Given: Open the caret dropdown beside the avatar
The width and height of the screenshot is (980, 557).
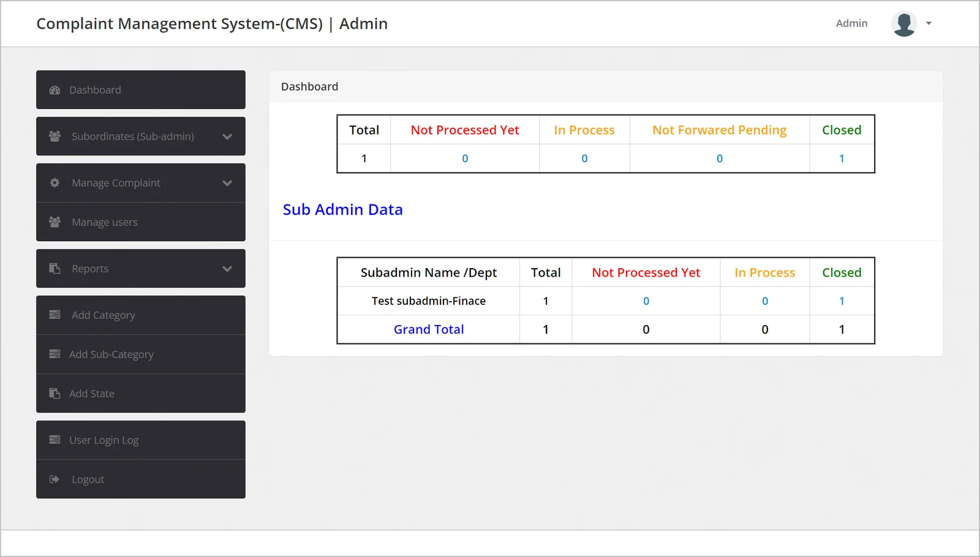Looking at the screenshot, I should tap(929, 24).
